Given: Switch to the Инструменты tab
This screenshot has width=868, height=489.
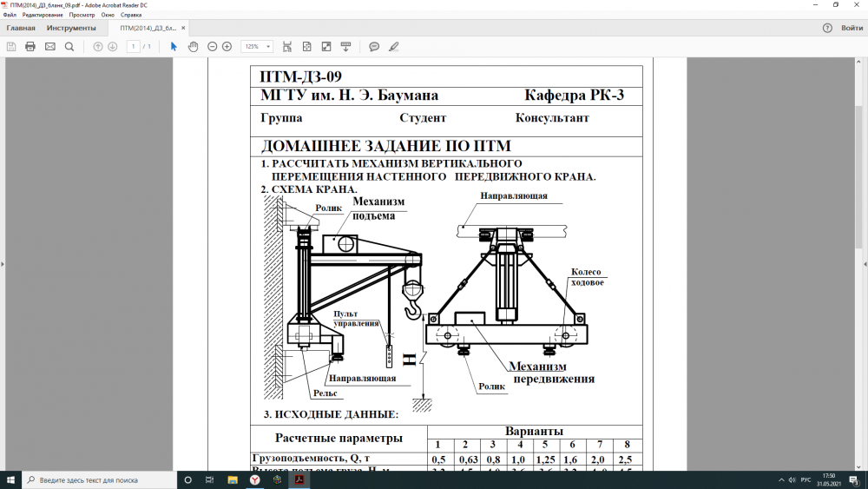Looking at the screenshot, I should tap(71, 28).
